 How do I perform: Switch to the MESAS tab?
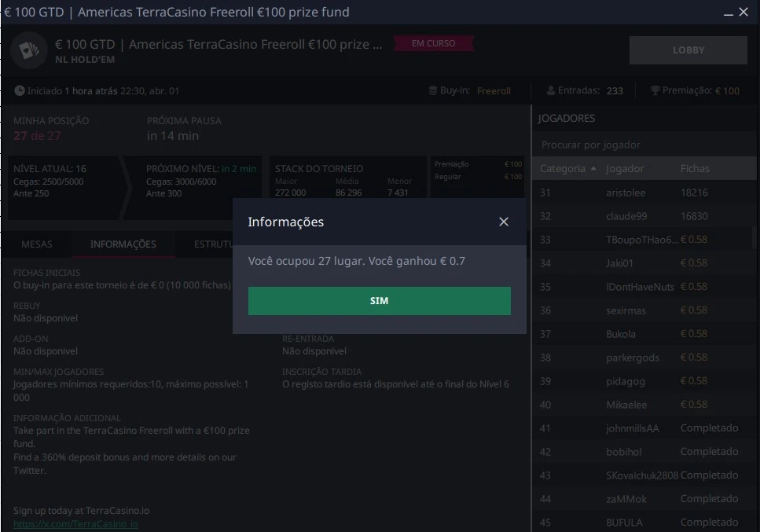[x=37, y=244]
